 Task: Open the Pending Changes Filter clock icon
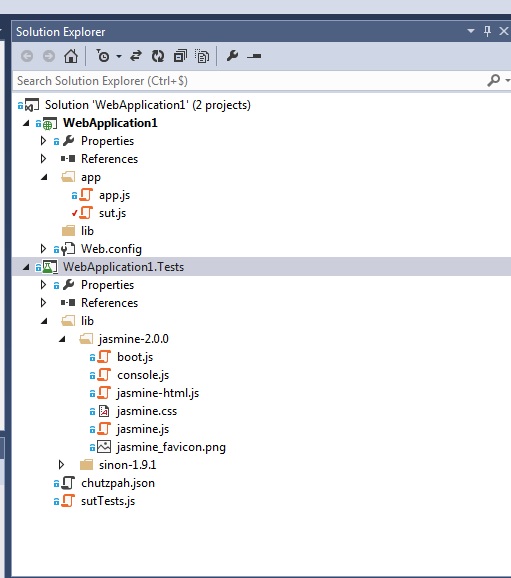click(x=103, y=56)
